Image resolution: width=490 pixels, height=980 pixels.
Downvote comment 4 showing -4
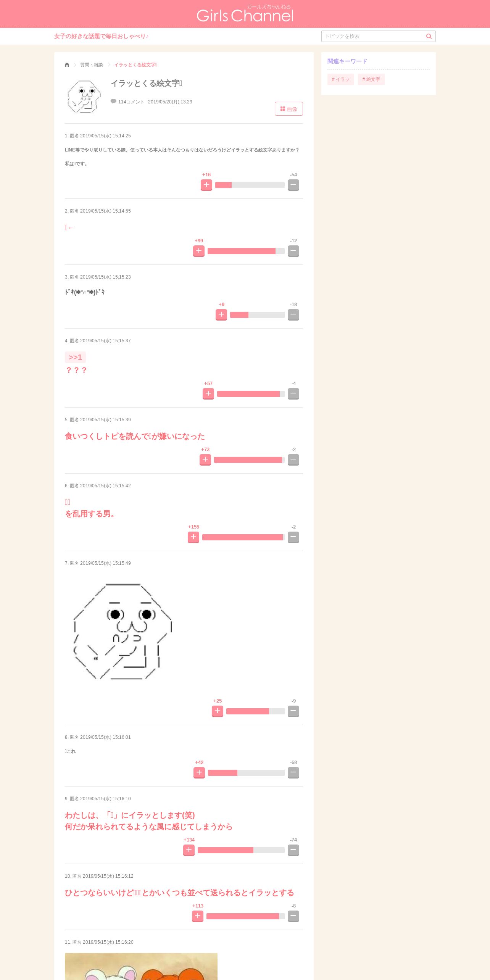point(293,393)
